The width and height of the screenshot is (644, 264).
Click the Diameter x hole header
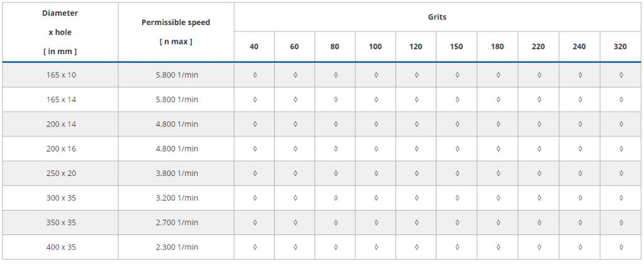pyautogui.click(x=60, y=31)
